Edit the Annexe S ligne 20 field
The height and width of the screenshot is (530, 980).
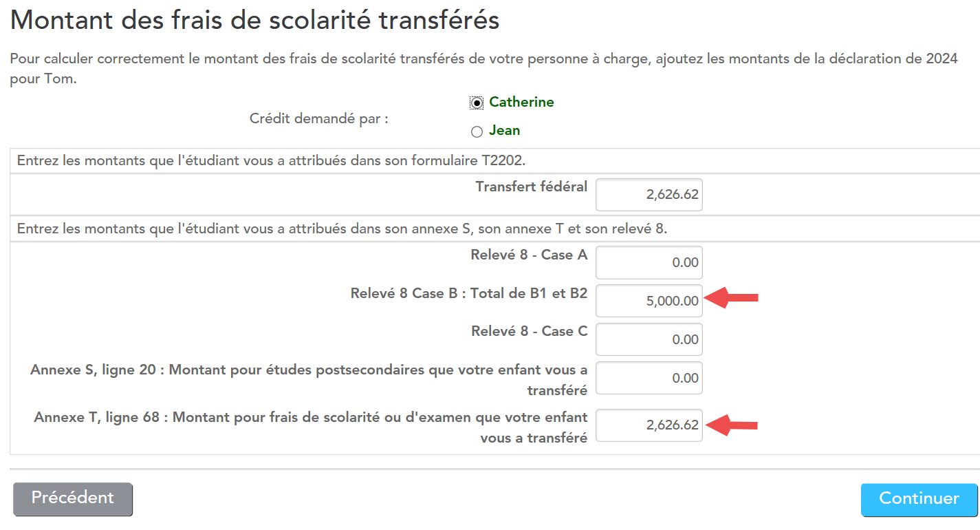click(649, 378)
